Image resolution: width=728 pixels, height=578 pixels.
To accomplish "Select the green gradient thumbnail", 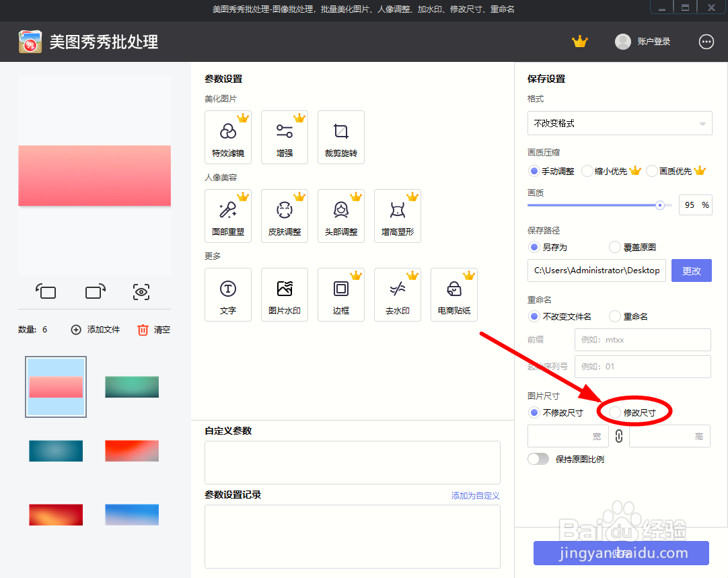I will pos(132,387).
